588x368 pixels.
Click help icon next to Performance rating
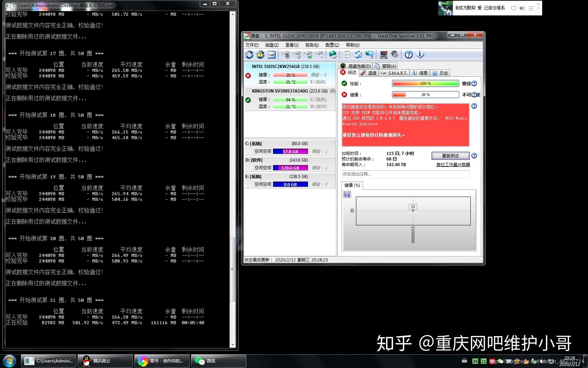pyautogui.click(x=474, y=83)
